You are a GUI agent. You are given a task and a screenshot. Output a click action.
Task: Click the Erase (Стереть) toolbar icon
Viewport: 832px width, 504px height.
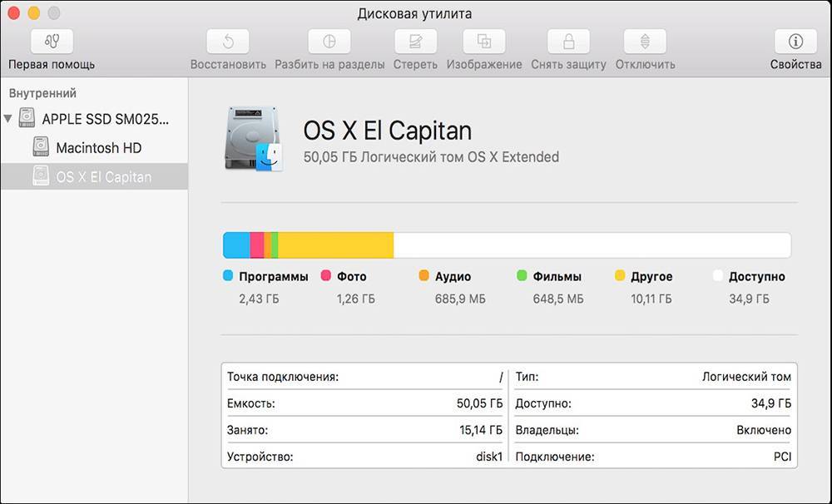tap(415, 42)
